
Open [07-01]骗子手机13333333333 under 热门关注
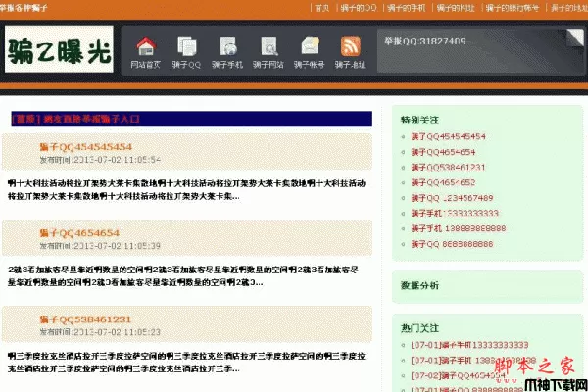(x=469, y=345)
